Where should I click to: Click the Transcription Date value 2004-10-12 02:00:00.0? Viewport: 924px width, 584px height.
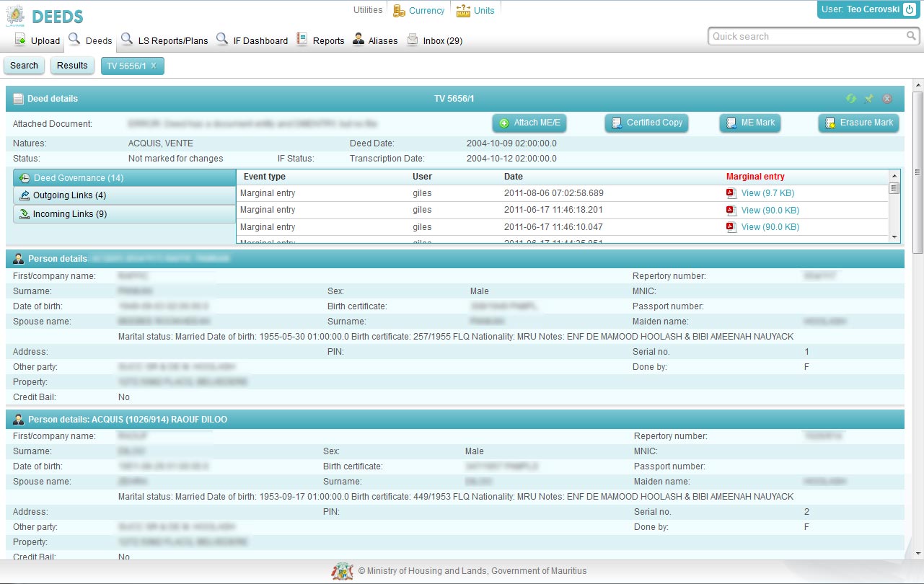[511, 159]
